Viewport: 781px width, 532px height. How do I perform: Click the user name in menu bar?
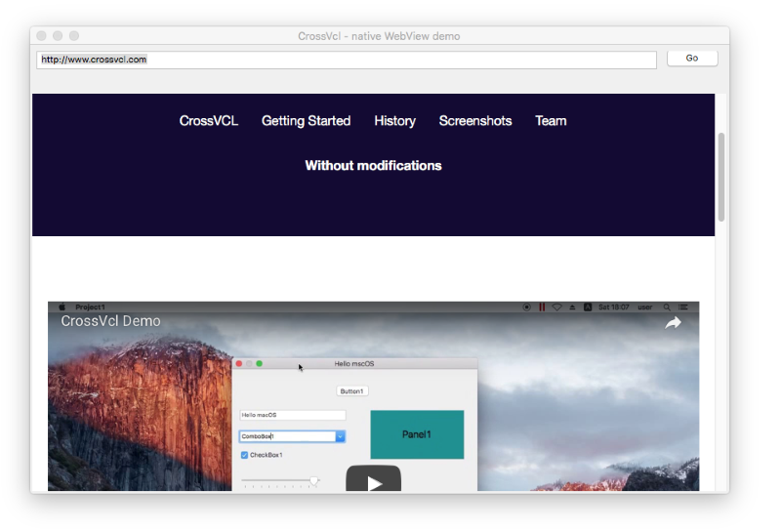[645, 307]
